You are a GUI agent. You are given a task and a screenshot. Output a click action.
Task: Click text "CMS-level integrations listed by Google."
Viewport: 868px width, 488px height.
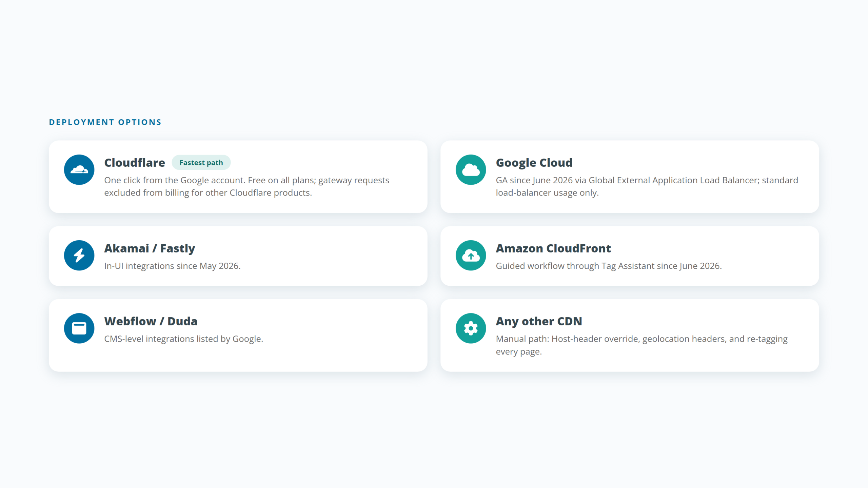(183, 339)
